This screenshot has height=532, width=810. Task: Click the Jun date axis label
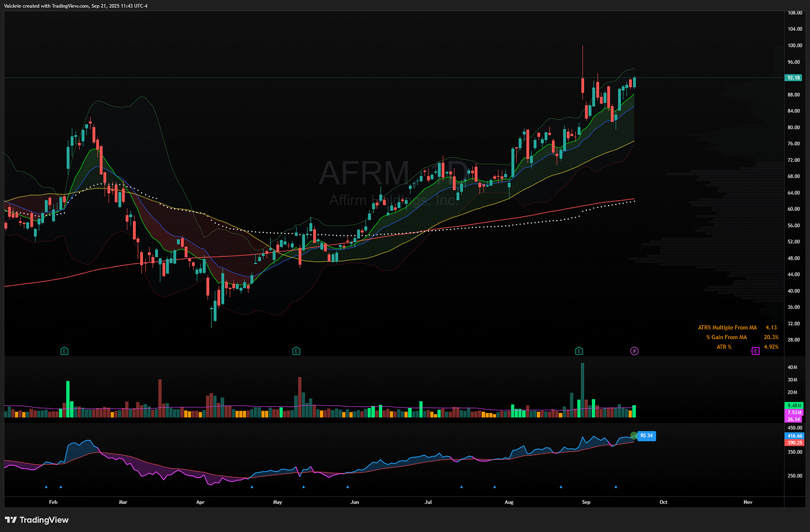[x=354, y=502]
